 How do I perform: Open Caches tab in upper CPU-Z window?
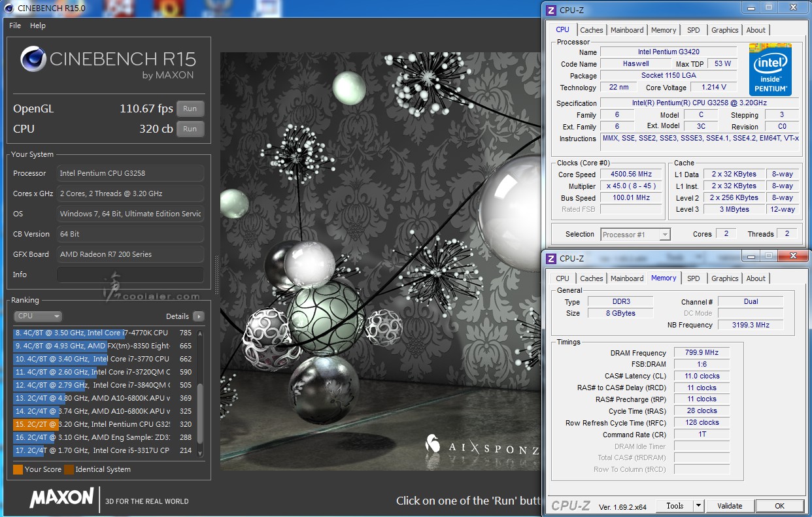pyautogui.click(x=592, y=30)
